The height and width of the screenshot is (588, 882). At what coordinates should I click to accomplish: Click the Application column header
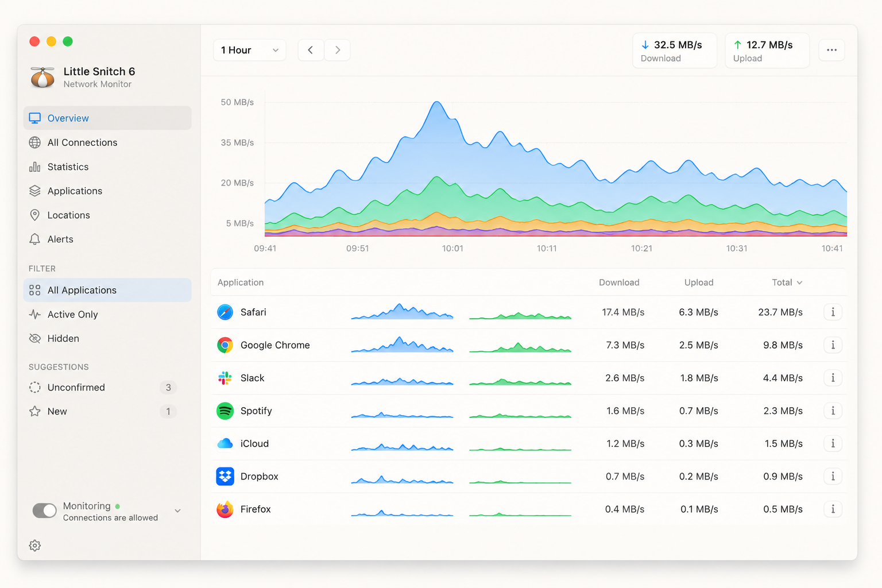coord(241,283)
